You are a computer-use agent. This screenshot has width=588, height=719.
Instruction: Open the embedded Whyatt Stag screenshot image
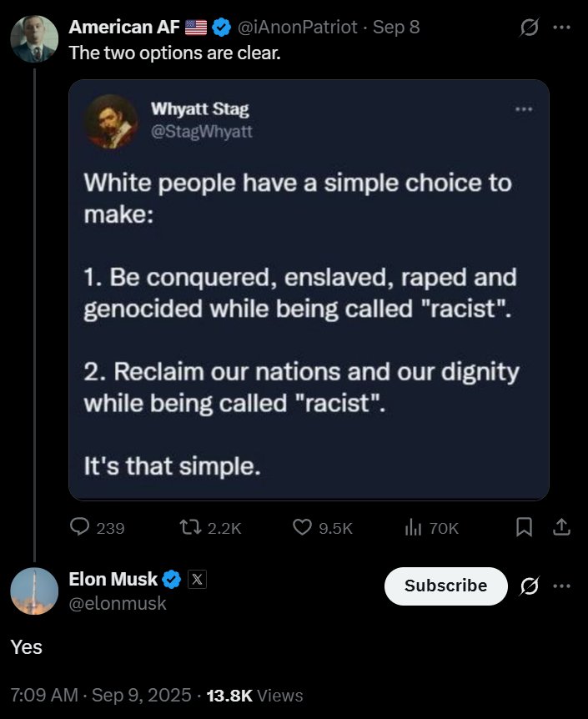point(309,289)
